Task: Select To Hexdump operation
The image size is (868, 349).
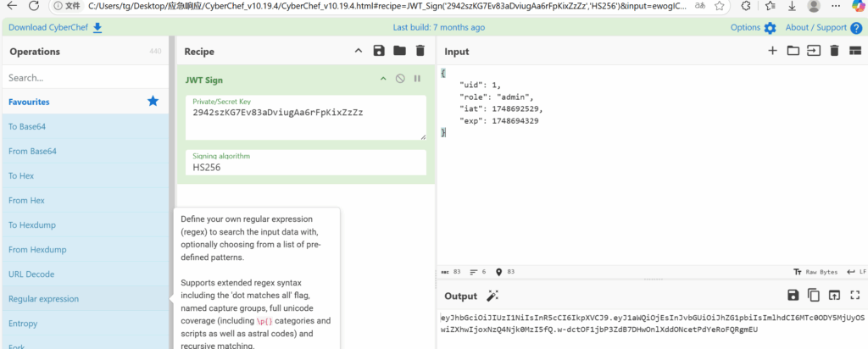Action: (86, 225)
